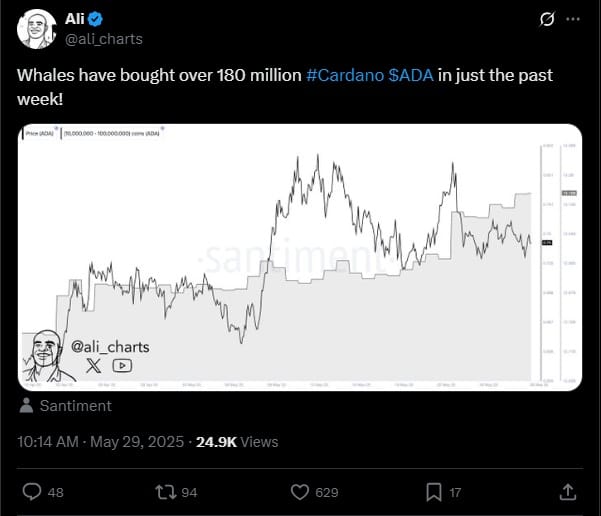Click the X logo in the chart watermark
Image resolution: width=601 pixels, height=516 pixels.
point(93,366)
